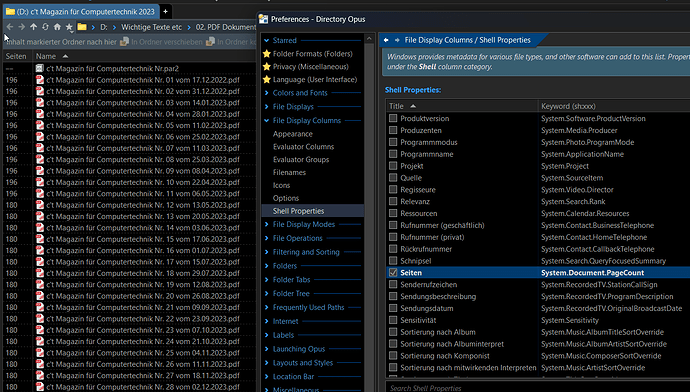This screenshot has width=690, height=392.
Task: Uncheck the Seiten shell property
Action: (x=393, y=273)
